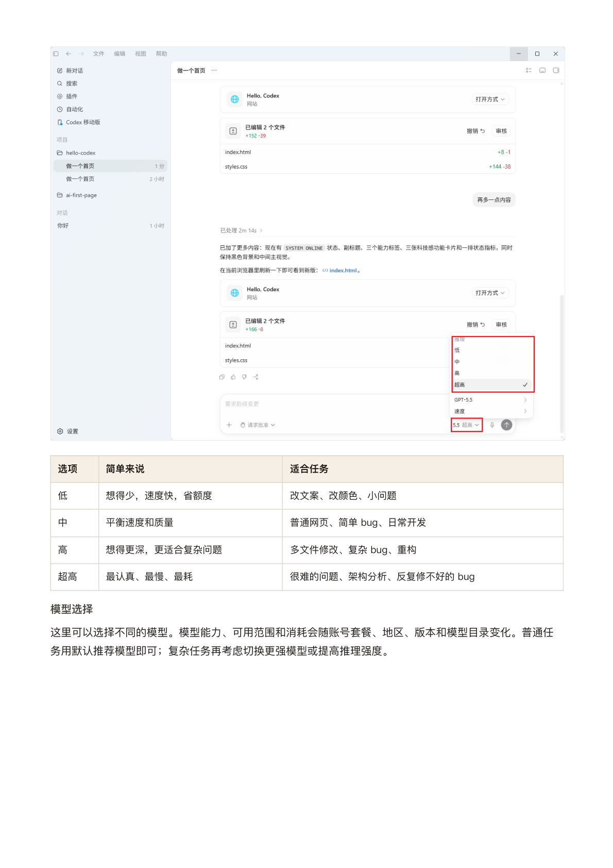Viewport: 613px width, 868px height.
Task: Open the 文件 menu
Action: point(98,54)
